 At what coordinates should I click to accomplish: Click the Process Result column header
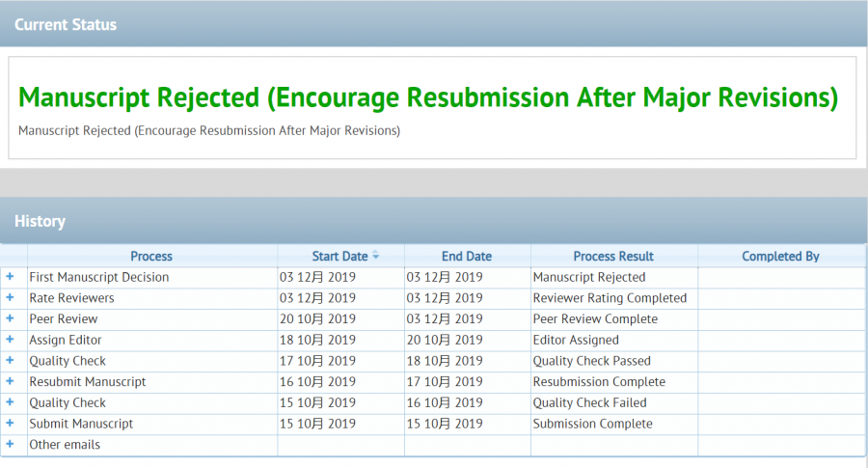(613, 257)
